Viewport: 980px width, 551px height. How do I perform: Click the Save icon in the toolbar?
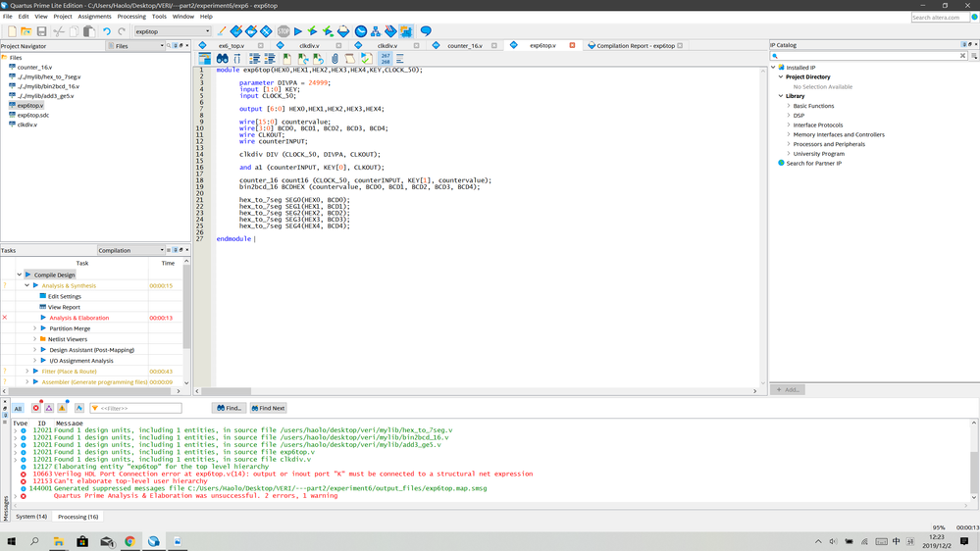pos(41,31)
